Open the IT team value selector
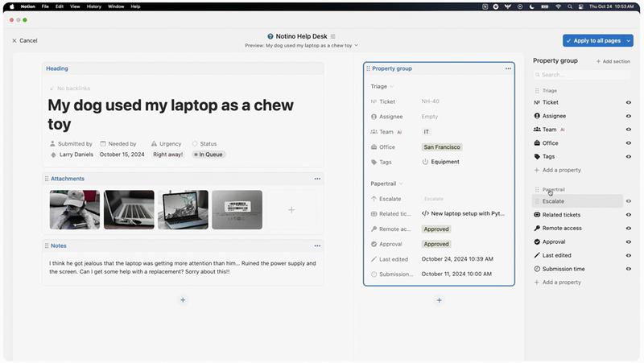The width and height of the screenshot is (644, 363). 427,132
